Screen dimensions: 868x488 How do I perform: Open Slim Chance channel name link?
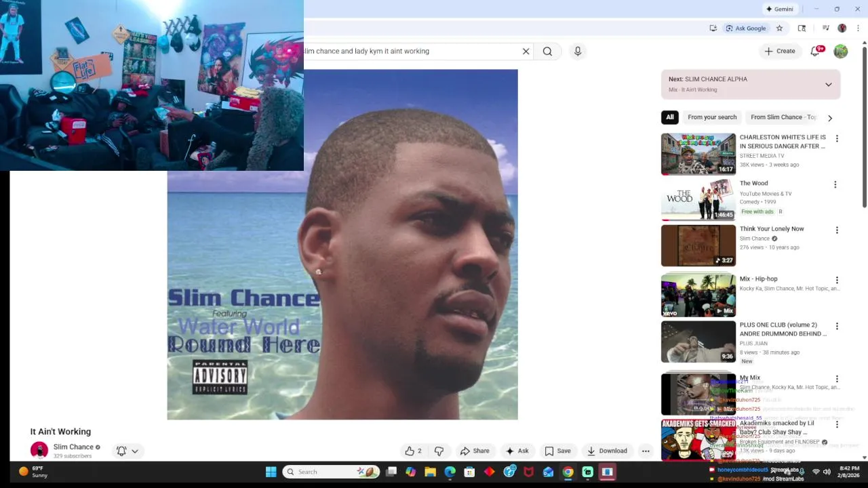[x=73, y=447]
